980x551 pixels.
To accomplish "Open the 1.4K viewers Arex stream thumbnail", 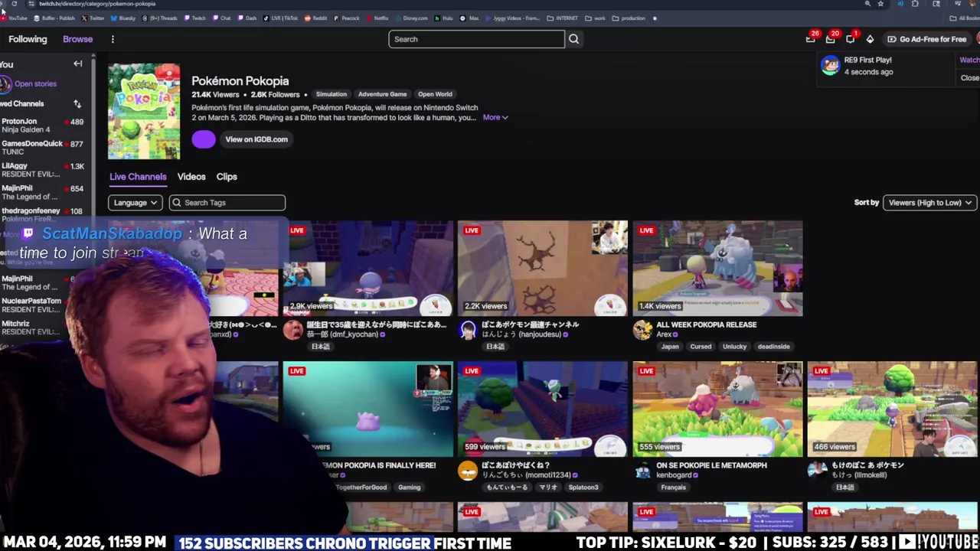I will (x=717, y=269).
